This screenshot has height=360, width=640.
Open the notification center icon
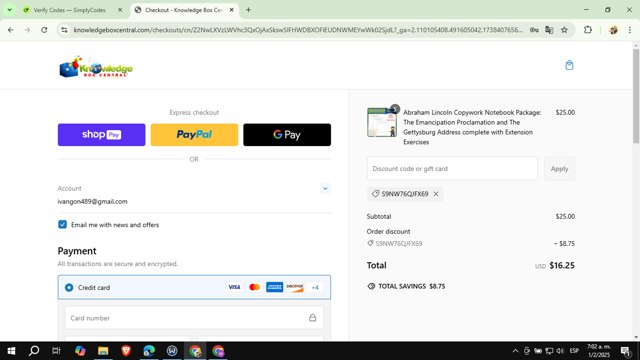[x=625, y=351]
